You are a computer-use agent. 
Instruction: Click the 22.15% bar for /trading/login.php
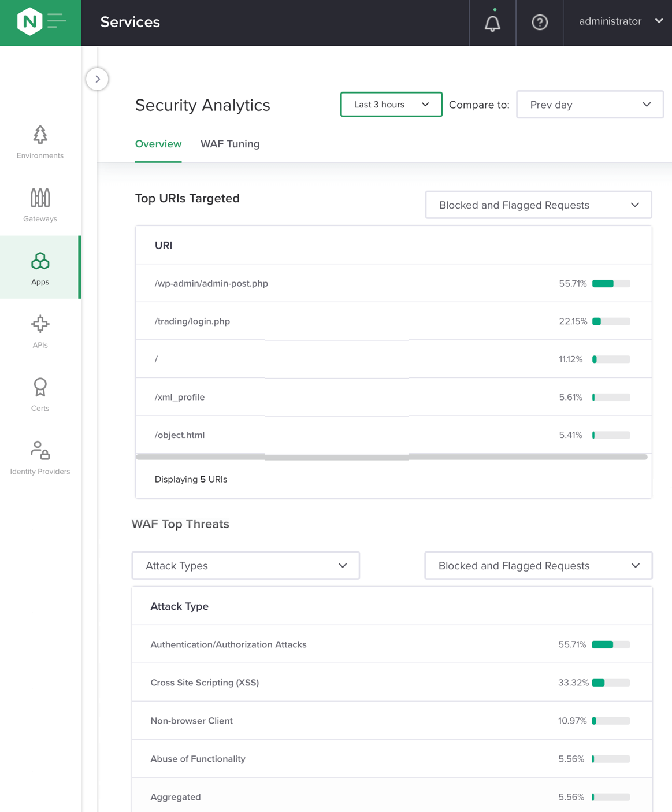coord(611,321)
